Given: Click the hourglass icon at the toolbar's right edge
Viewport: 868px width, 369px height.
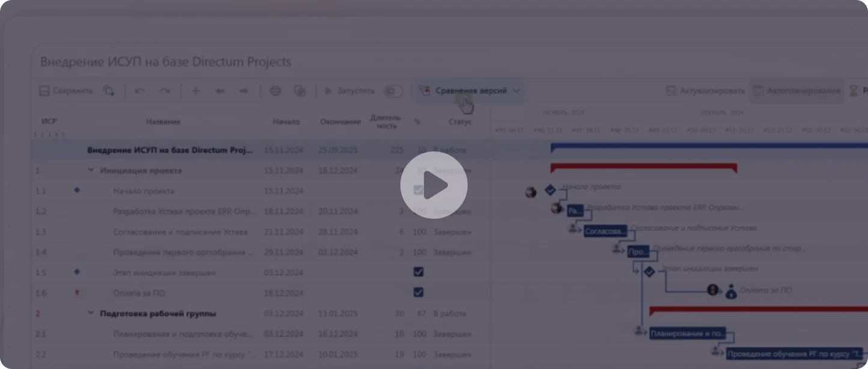Looking at the screenshot, I should [854, 91].
